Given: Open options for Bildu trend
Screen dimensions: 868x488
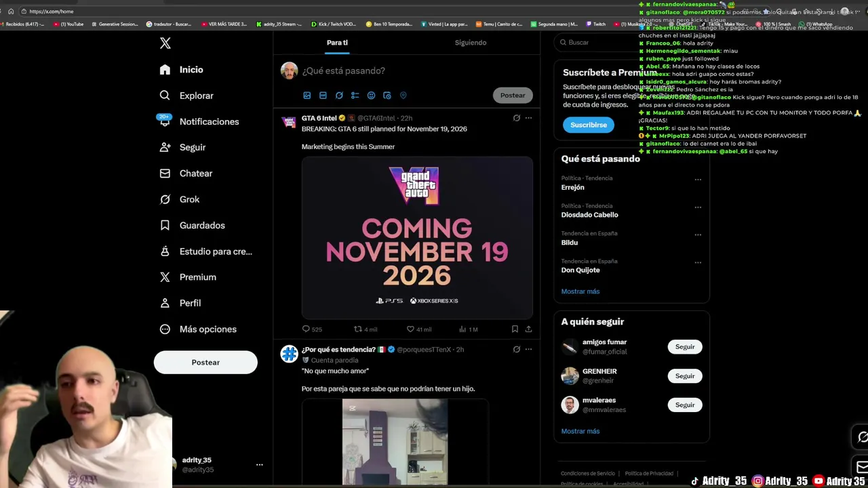Looking at the screenshot, I should pyautogui.click(x=698, y=235).
